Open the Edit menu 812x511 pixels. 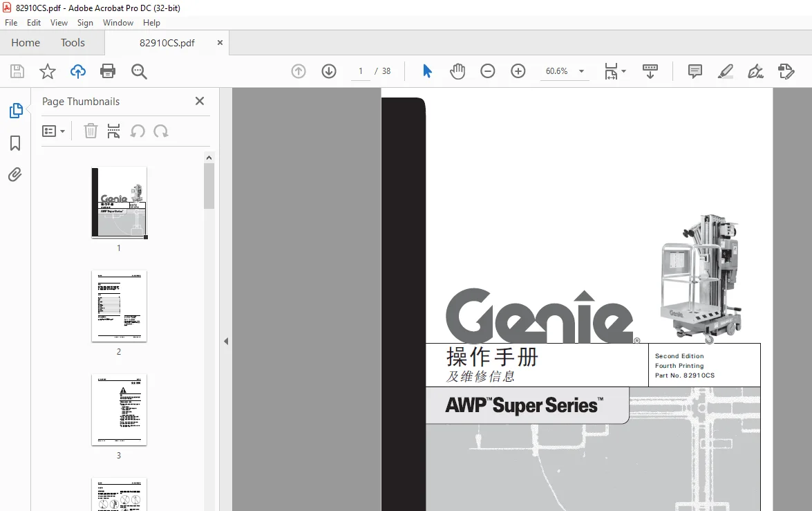click(34, 23)
